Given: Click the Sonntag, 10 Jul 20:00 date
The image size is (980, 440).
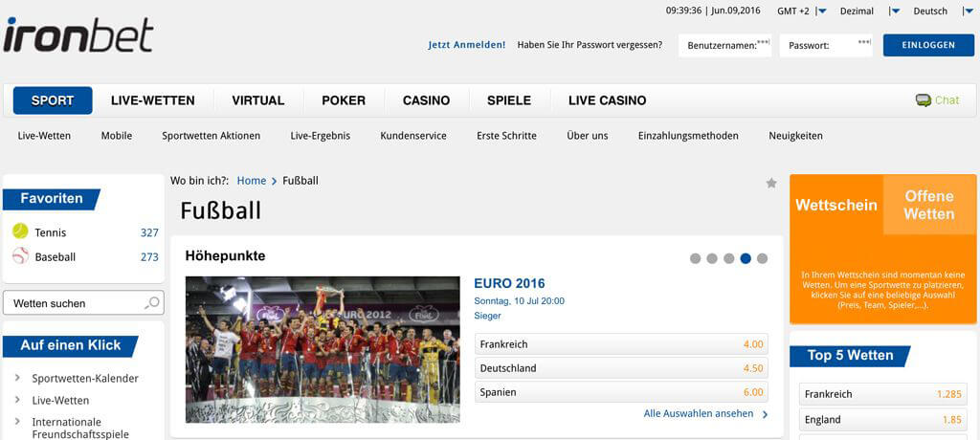Looking at the screenshot, I should tap(520, 300).
